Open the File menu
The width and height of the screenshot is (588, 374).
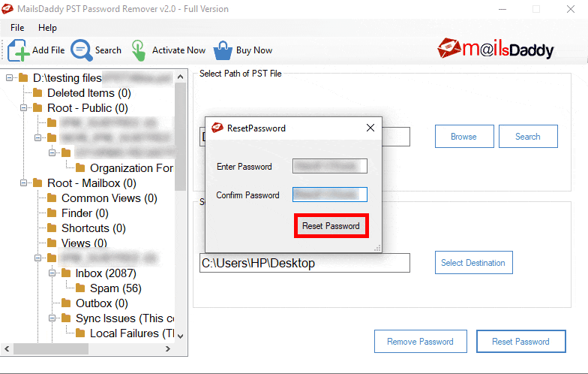(17, 28)
